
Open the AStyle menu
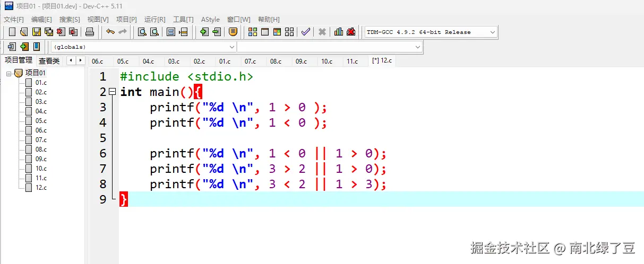[x=210, y=20]
